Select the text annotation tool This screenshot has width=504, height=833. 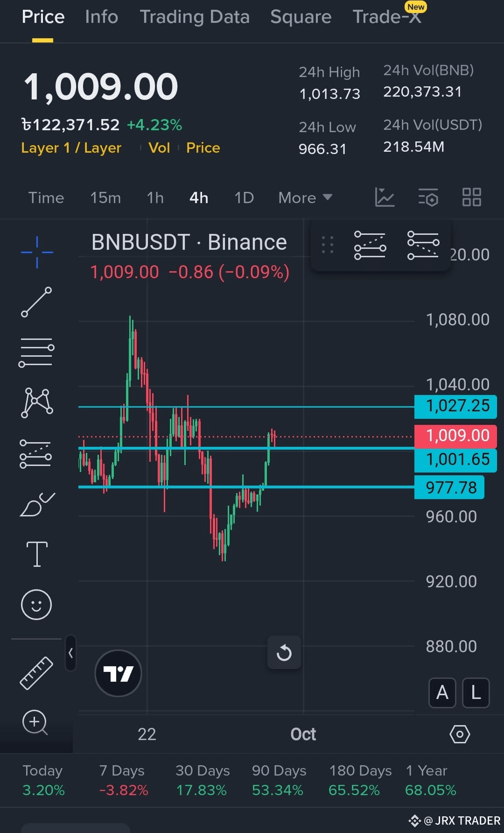click(37, 554)
